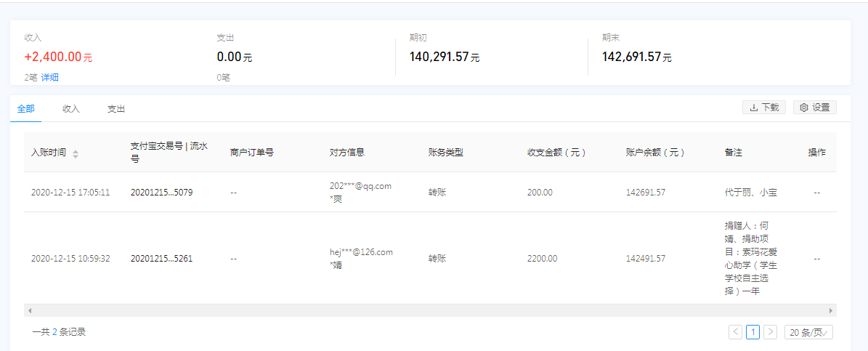Select page number 1
The width and height of the screenshot is (868, 351).
(753, 332)
